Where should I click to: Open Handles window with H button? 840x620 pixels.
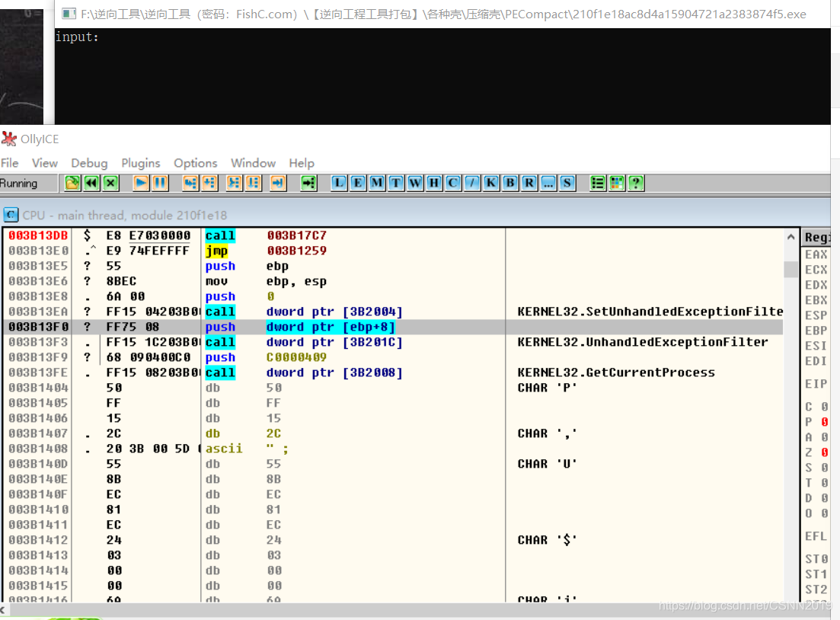coord(434,184)
